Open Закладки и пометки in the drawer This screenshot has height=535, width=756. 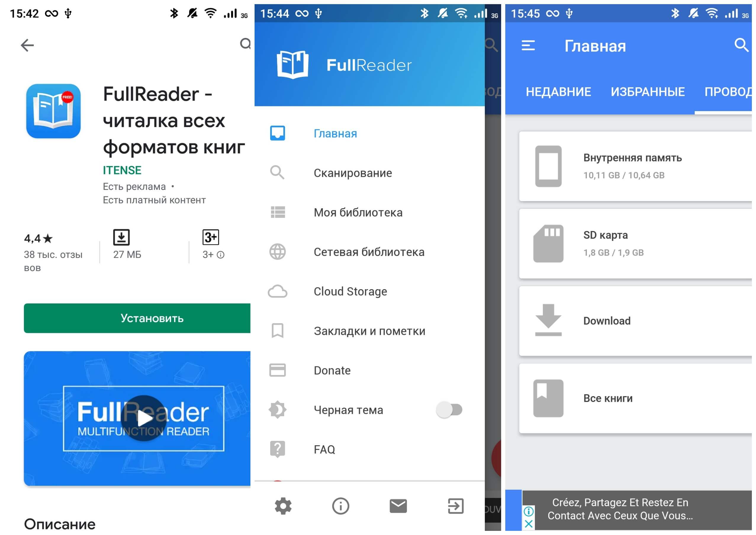coord(369,331)
